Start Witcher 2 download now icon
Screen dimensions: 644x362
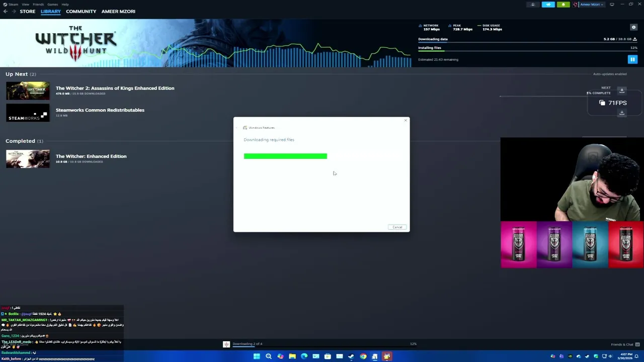click(x=622, y=90)
